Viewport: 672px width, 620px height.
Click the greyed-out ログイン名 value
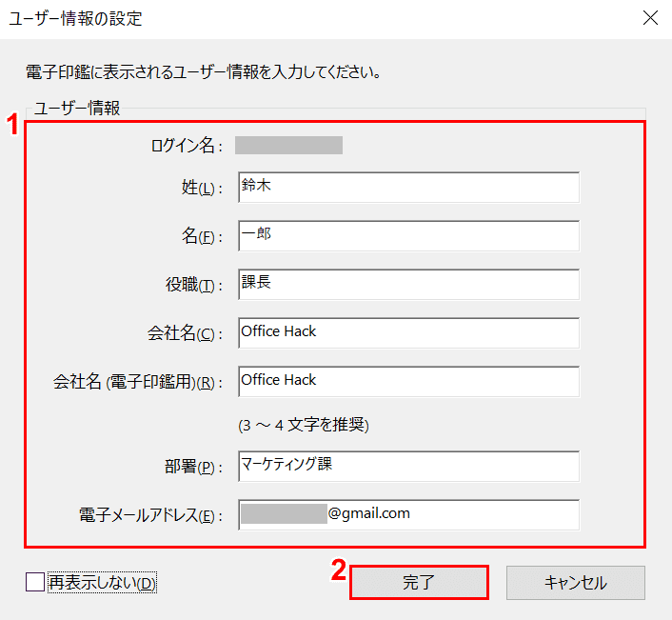288,145
